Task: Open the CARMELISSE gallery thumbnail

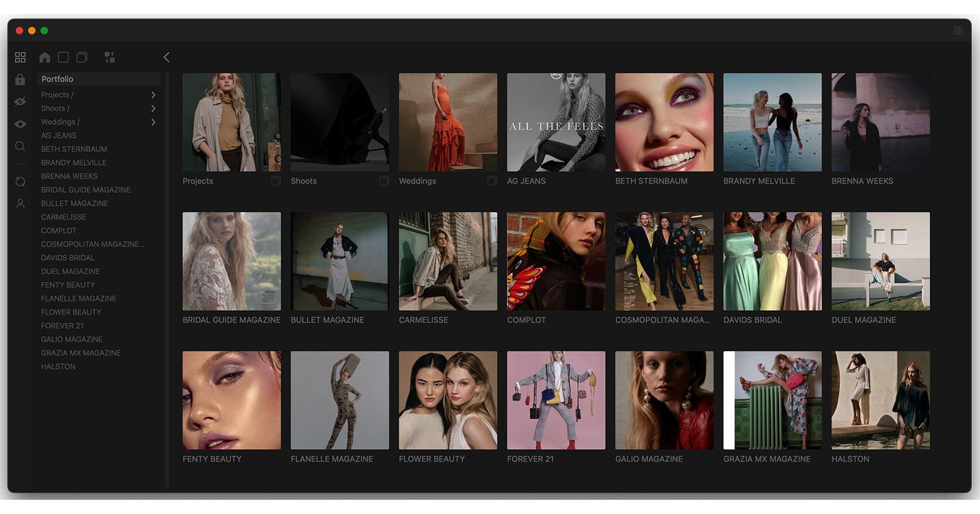Action: (448, 261)
